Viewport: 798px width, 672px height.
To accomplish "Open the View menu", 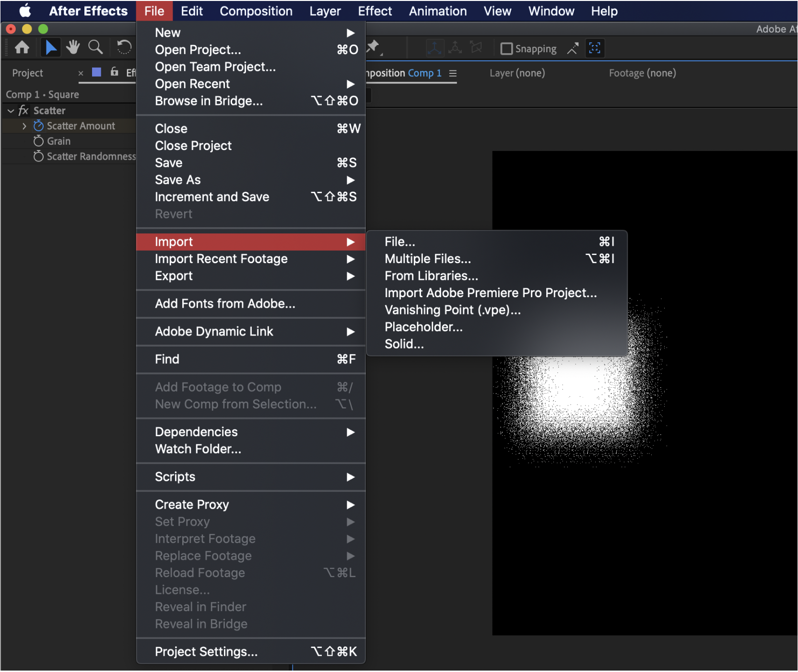I will coord(497,11).
